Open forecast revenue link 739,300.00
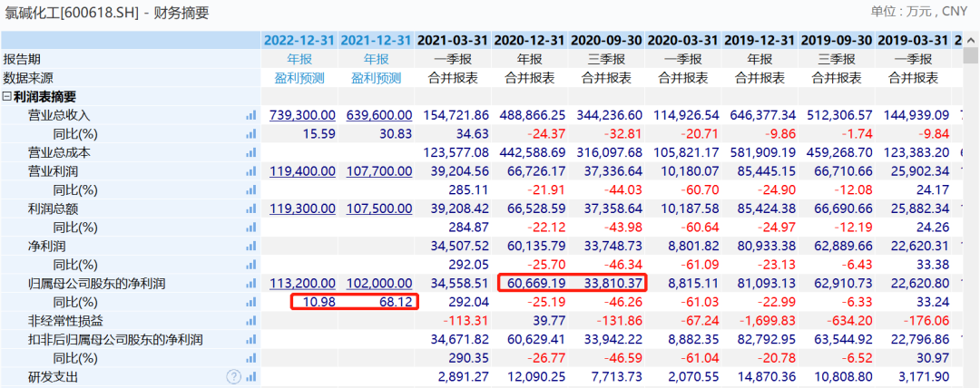Screen dimensions: 980x388 302,116
